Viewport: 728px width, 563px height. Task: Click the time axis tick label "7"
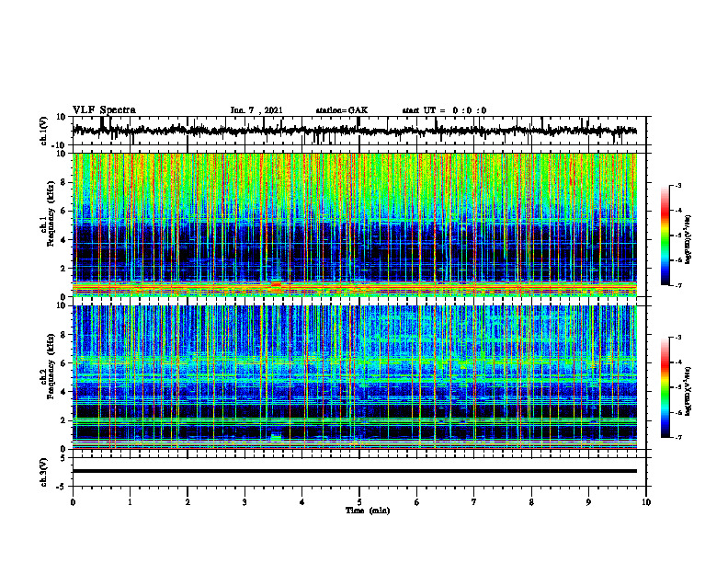[x=474, y=502]
